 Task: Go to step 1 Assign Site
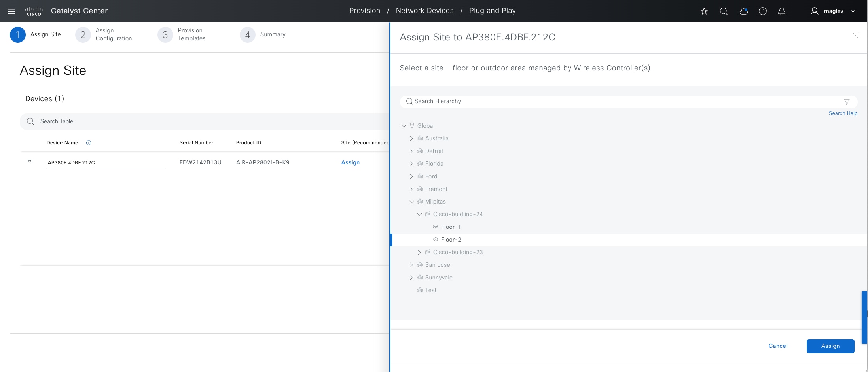coord(35,34)
